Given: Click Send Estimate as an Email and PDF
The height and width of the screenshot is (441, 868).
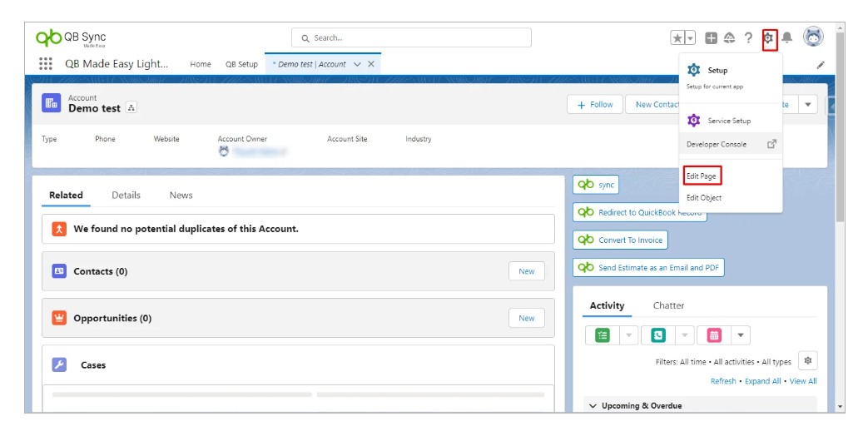Looking at the screenshot, I should [648, 268].
